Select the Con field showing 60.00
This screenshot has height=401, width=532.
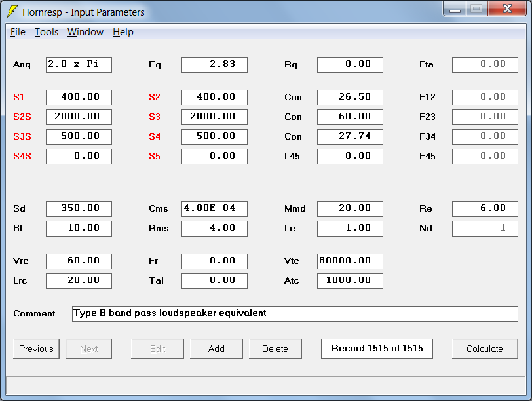coord(350,117)
